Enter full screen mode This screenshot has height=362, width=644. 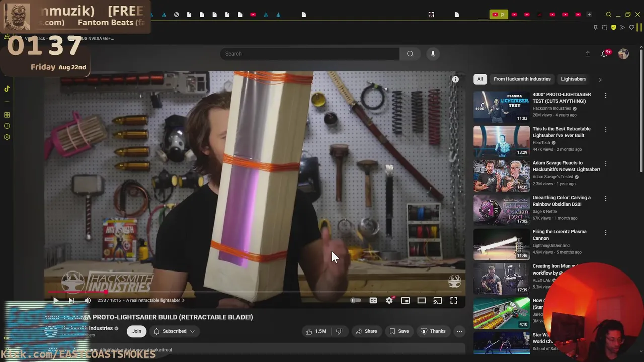pos(454,300)
